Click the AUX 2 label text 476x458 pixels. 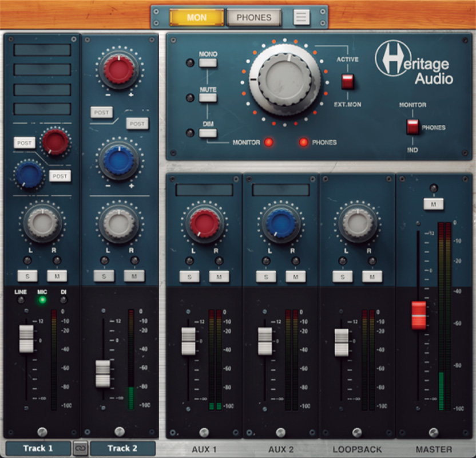tap(281, 449)
